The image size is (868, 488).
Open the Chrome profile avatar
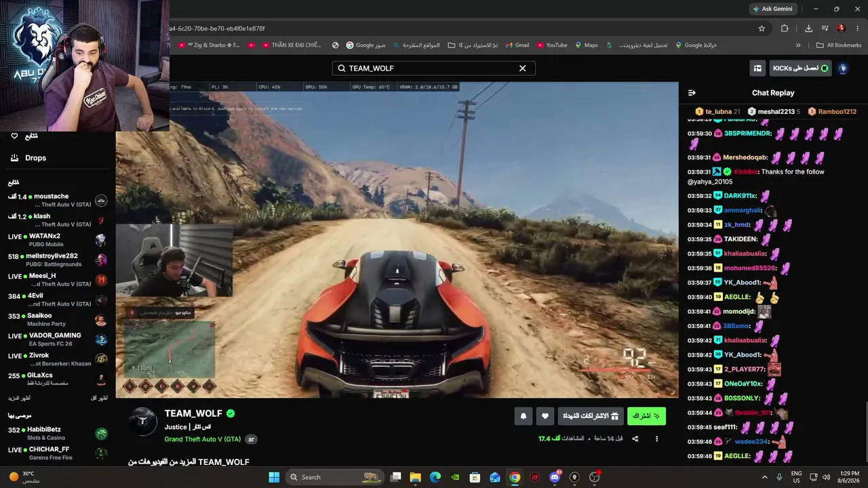(842, 28)
